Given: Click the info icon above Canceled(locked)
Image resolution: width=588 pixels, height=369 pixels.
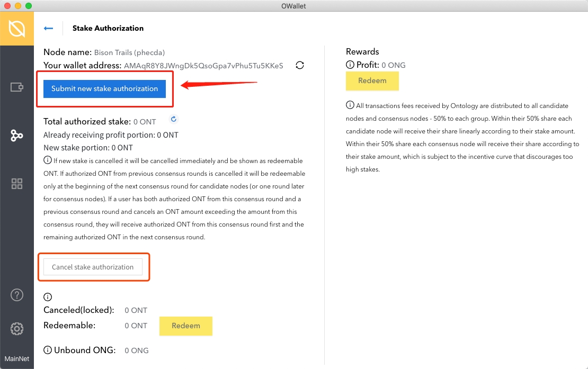Looking at the screenshot, I should pos(48,297).
